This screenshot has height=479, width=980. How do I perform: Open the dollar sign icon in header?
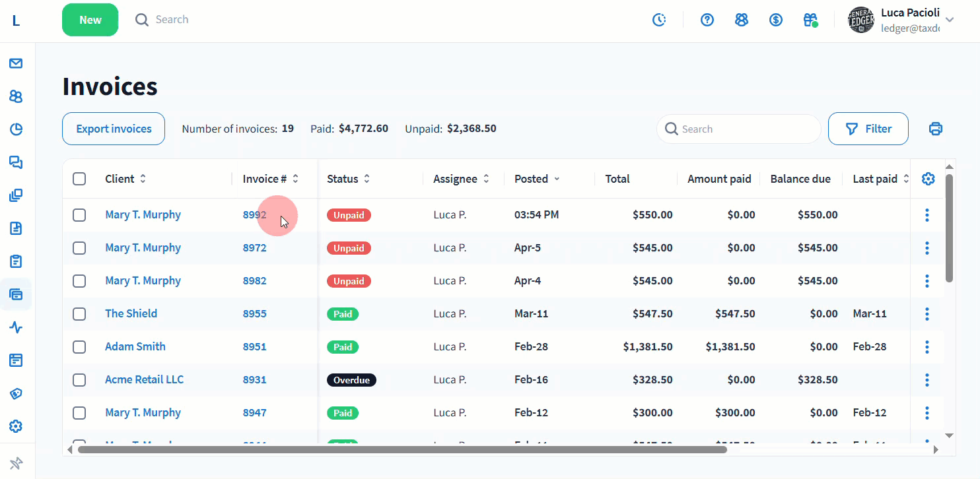click(776, 20)
